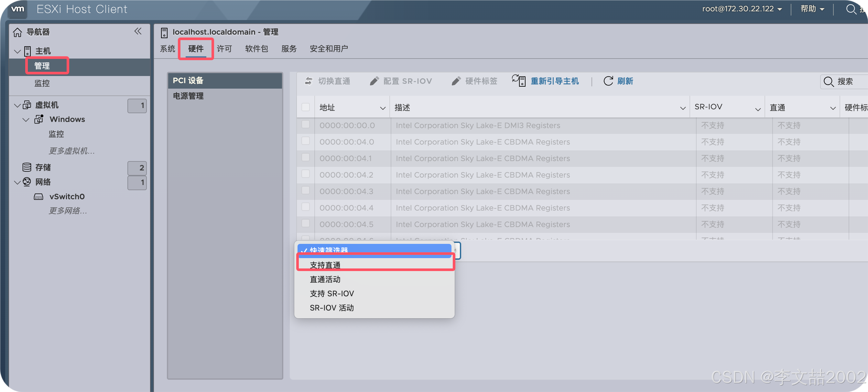Click the 搜索 search input field
Screen dimensions: 868x392
[x=849, y=81]
